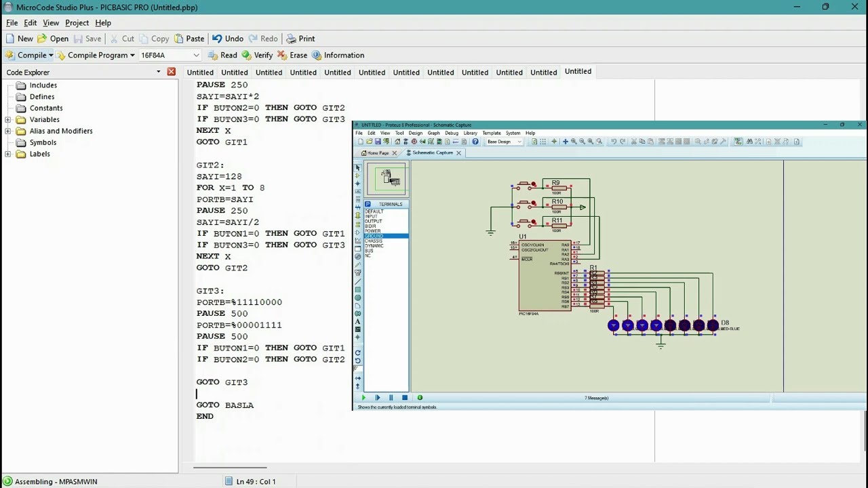Open the Base Design dropdown in Proteus
This screenshot has width=868, height=488.
pos(505,142)
